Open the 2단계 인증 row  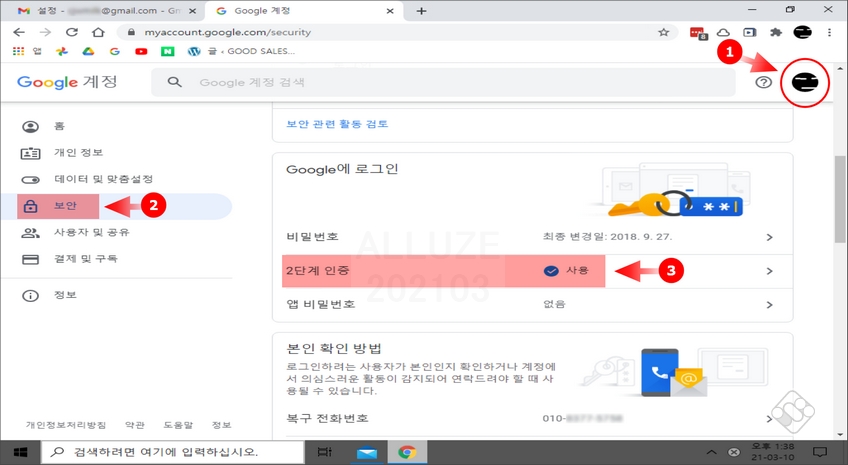pos(533,271)
